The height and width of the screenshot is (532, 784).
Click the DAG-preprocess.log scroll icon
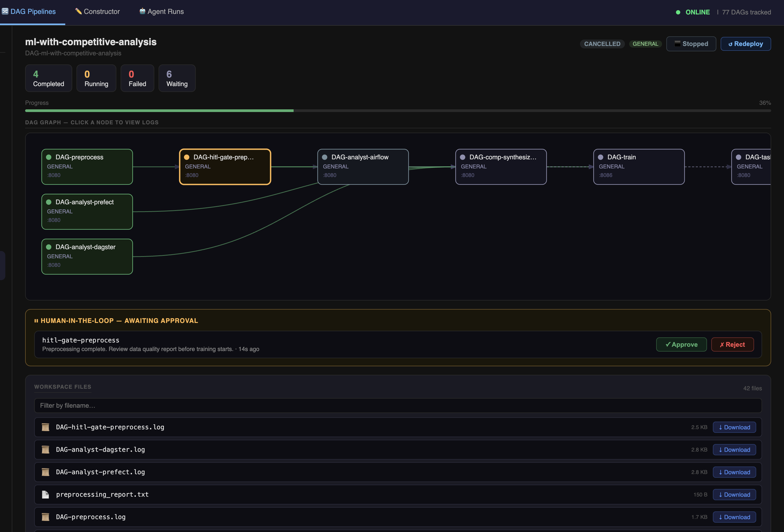click(45, 517)
